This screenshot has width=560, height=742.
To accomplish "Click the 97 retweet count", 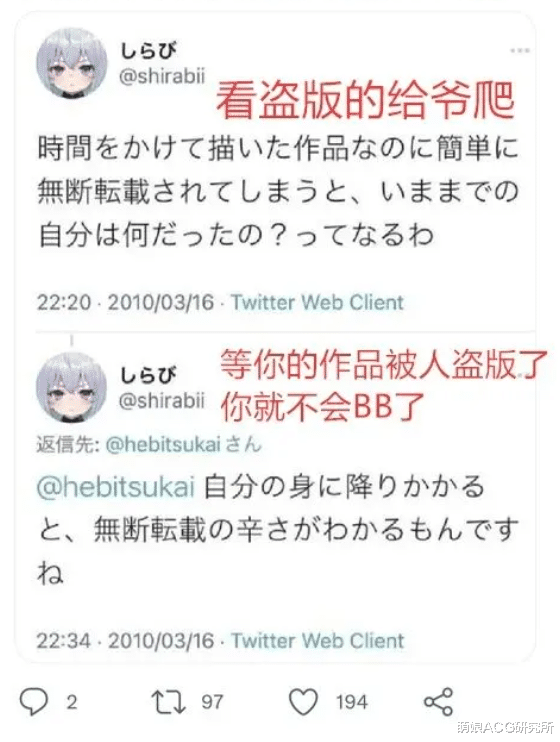I will click(x=212, y=701).
